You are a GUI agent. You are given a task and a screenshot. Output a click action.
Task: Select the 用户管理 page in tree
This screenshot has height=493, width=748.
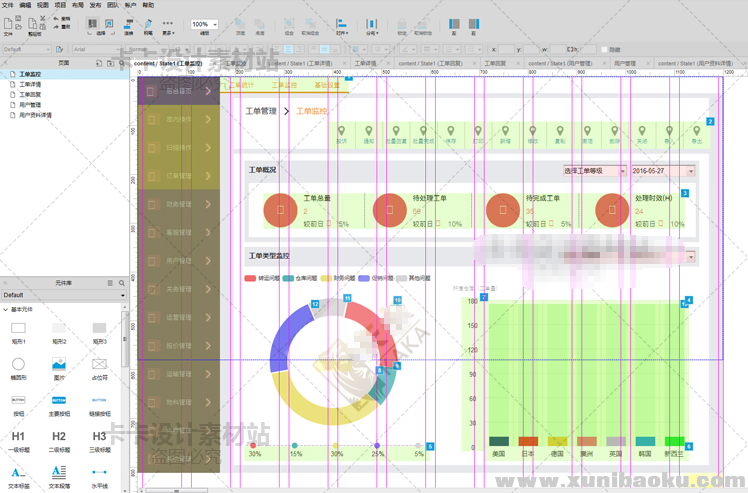[x=30, y=104]
